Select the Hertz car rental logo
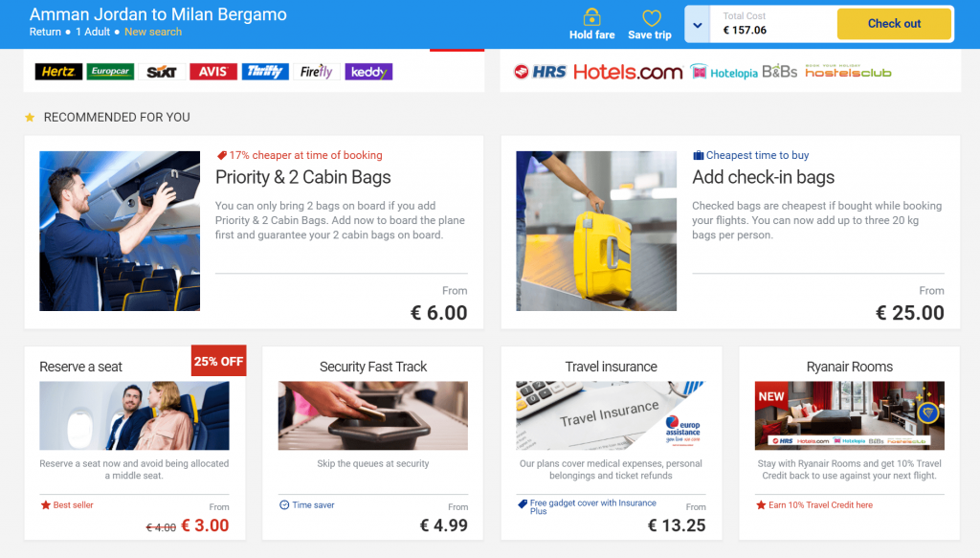 [58, 72]
